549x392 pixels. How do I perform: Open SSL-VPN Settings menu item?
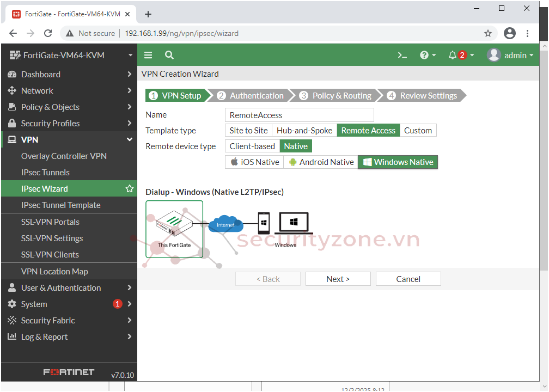tap(52, 238)
